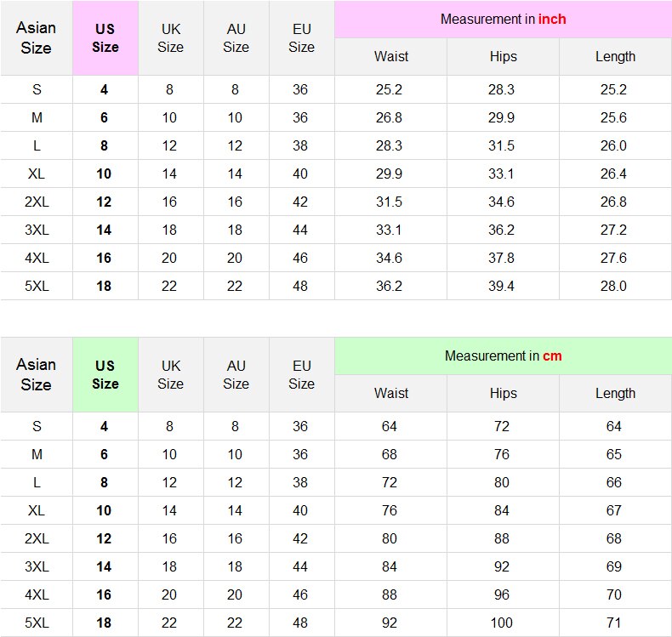
Task: Click the pink US Size header cell
Action: coord(105,38)
